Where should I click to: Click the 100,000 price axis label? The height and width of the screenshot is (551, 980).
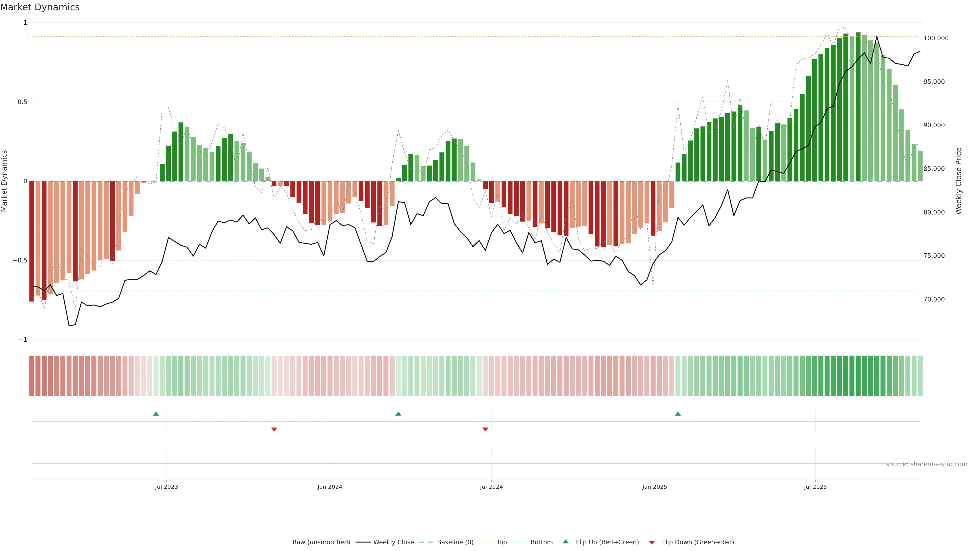click(936, 38)
